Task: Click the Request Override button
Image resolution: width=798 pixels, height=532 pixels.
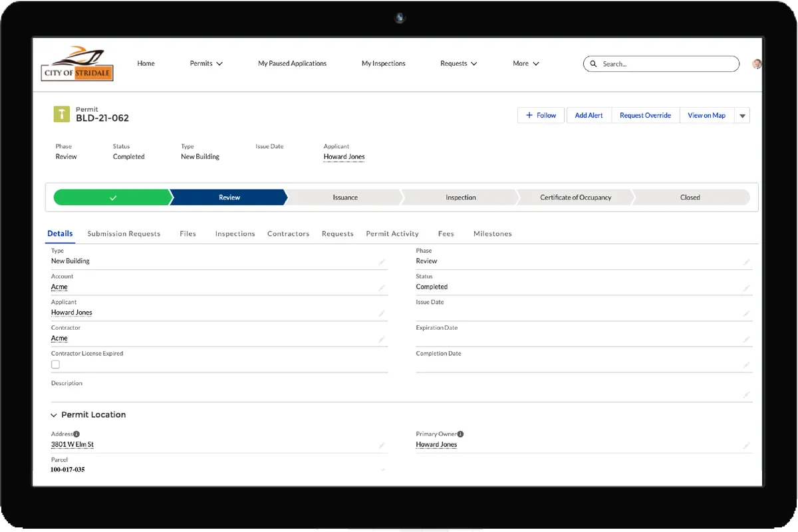Action: [645, 116]
